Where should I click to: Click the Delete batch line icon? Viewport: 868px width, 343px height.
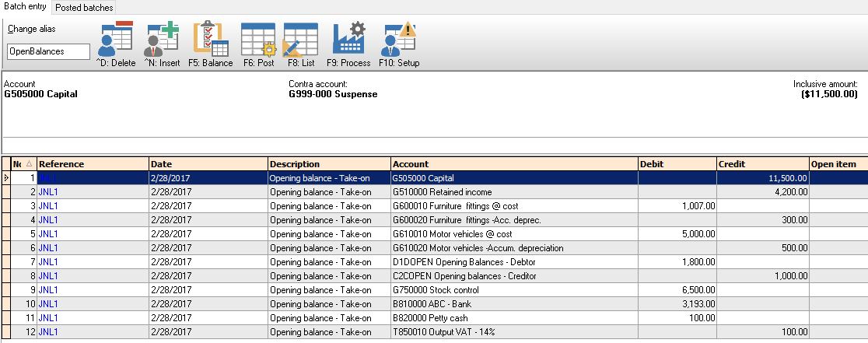pos(115,39)
